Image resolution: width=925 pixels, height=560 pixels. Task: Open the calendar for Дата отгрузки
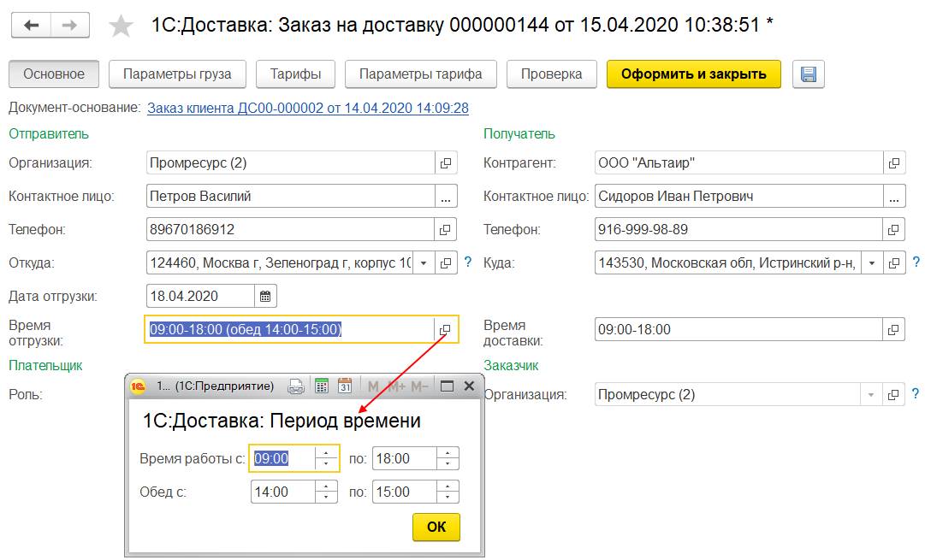pyautogui.click(x=265, y=297)
